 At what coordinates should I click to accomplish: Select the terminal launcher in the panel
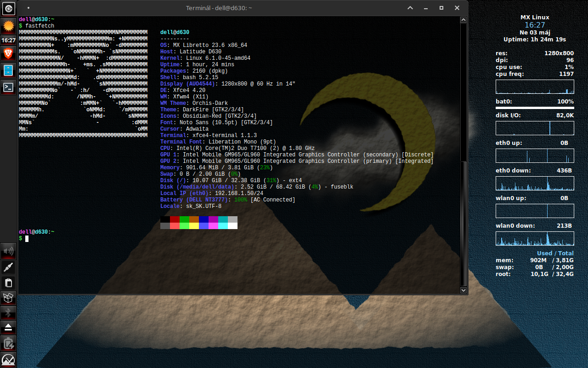tap(8, 86)
